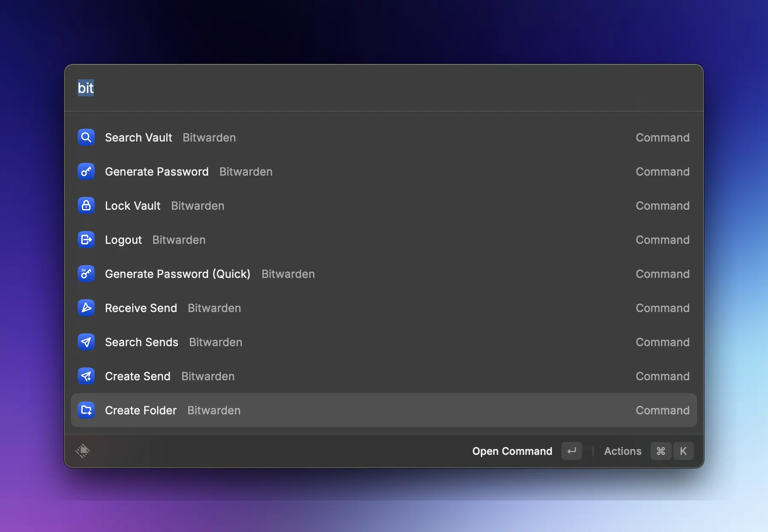Select the Lock Vault command row
The image size is (768, 532).
(299, 205)
